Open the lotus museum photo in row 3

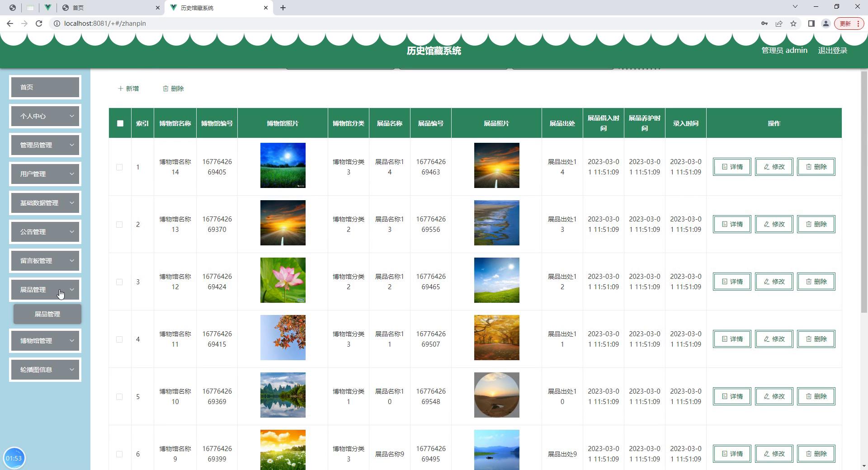(x=283, y=280)
